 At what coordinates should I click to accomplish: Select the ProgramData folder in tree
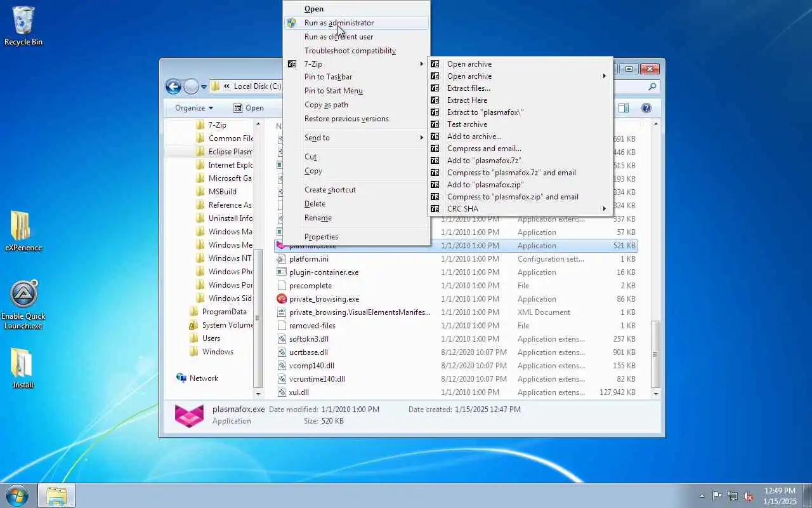pos(225,312)
